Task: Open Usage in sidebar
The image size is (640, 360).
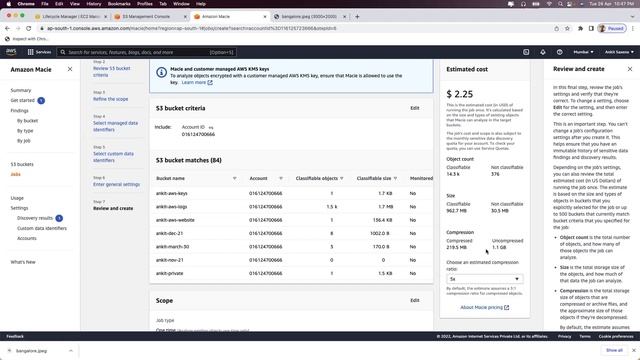Action: click(17, 198)
